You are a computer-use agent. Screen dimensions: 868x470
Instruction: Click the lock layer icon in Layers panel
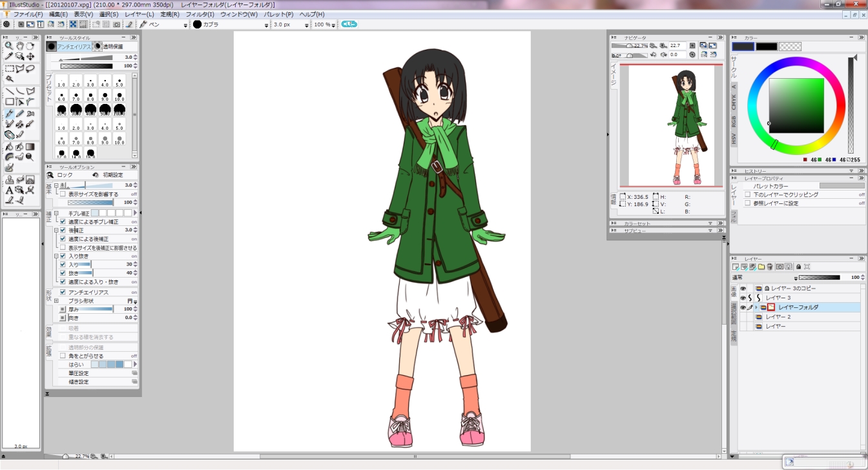click(x=799, y=267)
